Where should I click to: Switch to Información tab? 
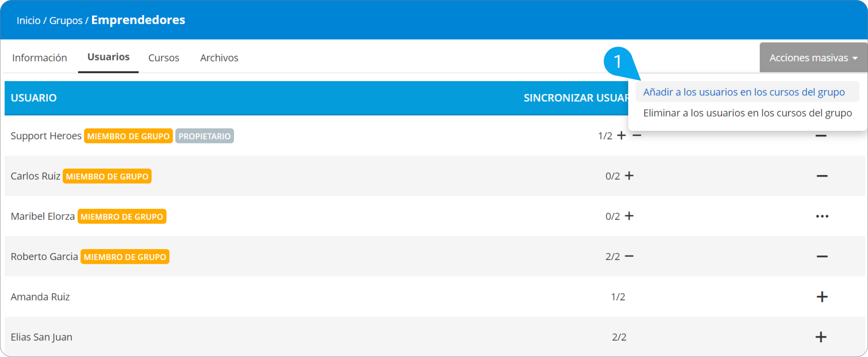click(40, 58)
